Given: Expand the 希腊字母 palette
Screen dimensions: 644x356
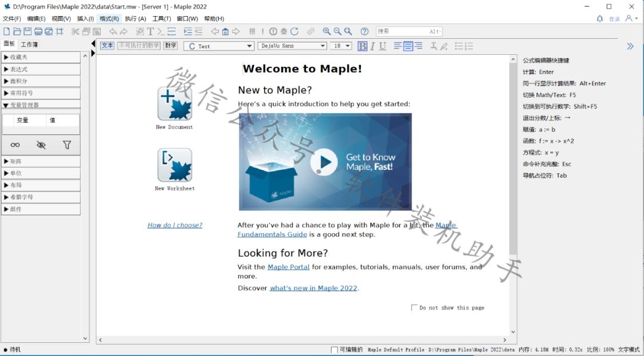Looking at the screenshot, I should point(41,197).
